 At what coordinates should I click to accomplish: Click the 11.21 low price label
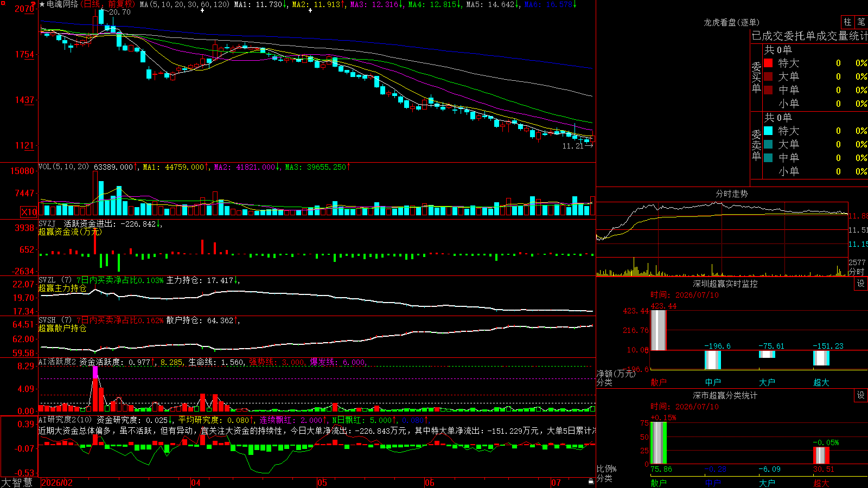click(x=573, y=146)
